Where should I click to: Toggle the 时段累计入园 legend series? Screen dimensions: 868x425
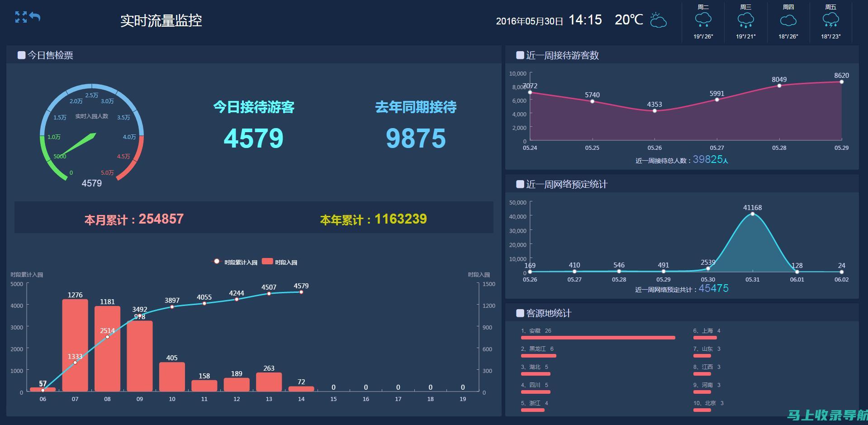[234, 262]
